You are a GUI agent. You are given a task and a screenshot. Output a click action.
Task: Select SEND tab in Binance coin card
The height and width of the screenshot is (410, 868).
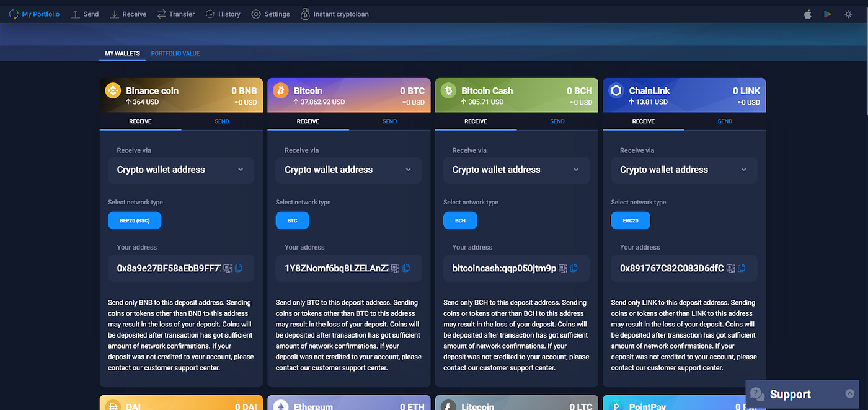coord(222,121)
